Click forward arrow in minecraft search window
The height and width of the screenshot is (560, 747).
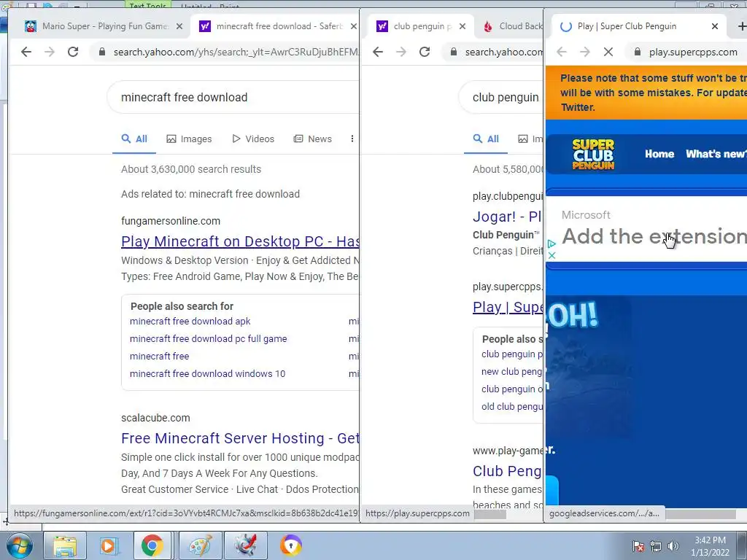click(x=50, y=52)
